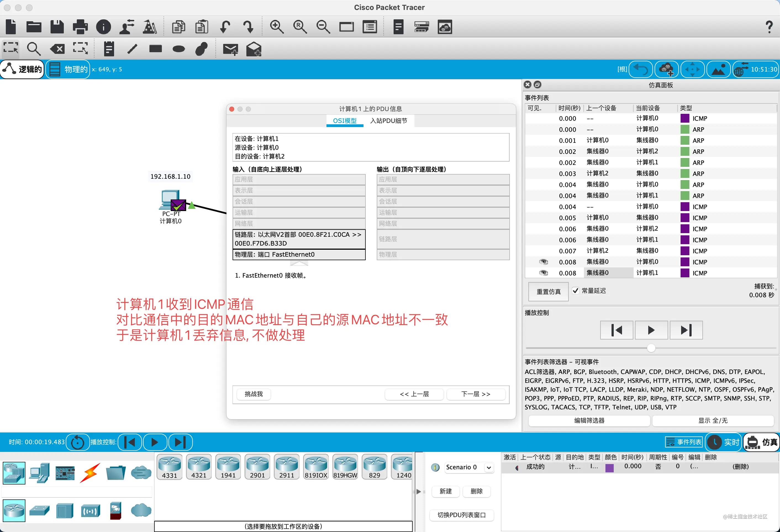
Task: Step back in simulation panel controls
Action: coord(616,330)
